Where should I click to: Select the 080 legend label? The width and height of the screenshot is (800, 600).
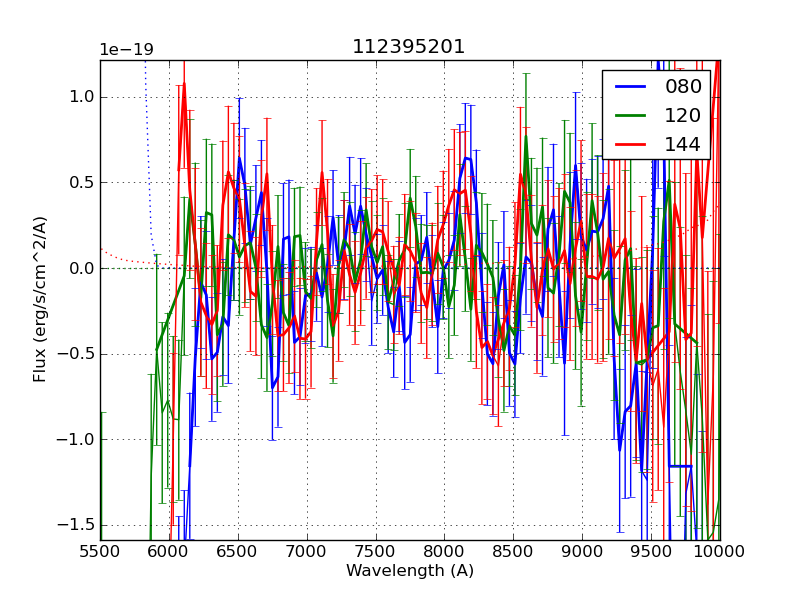tap(683, 87)
